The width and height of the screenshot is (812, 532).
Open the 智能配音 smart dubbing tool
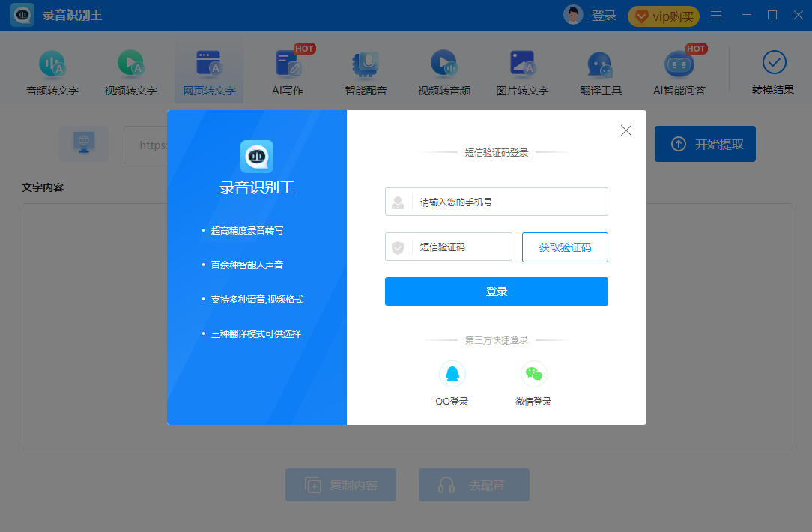tap(366, 73)
